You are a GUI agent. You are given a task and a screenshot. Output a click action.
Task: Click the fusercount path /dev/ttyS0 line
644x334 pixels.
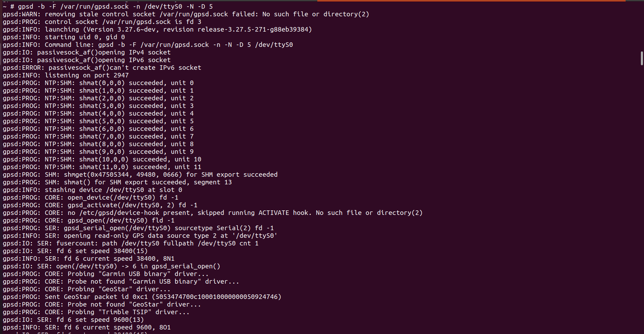point(131,243)
